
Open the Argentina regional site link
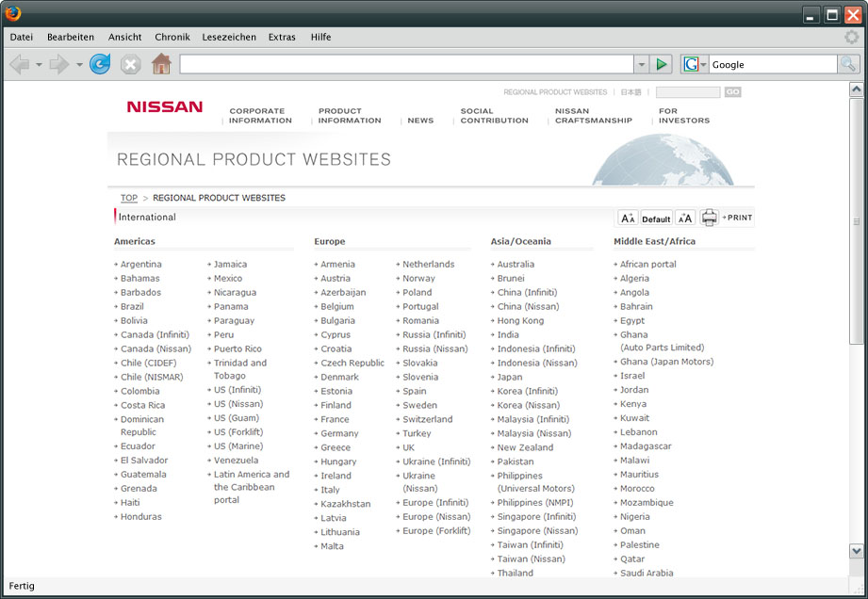[141, 265]
